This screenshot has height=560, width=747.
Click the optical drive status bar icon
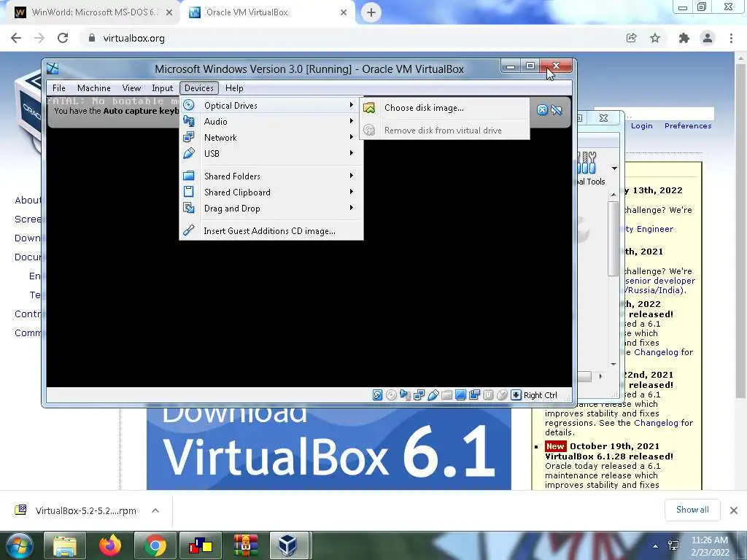coord(391,394)
